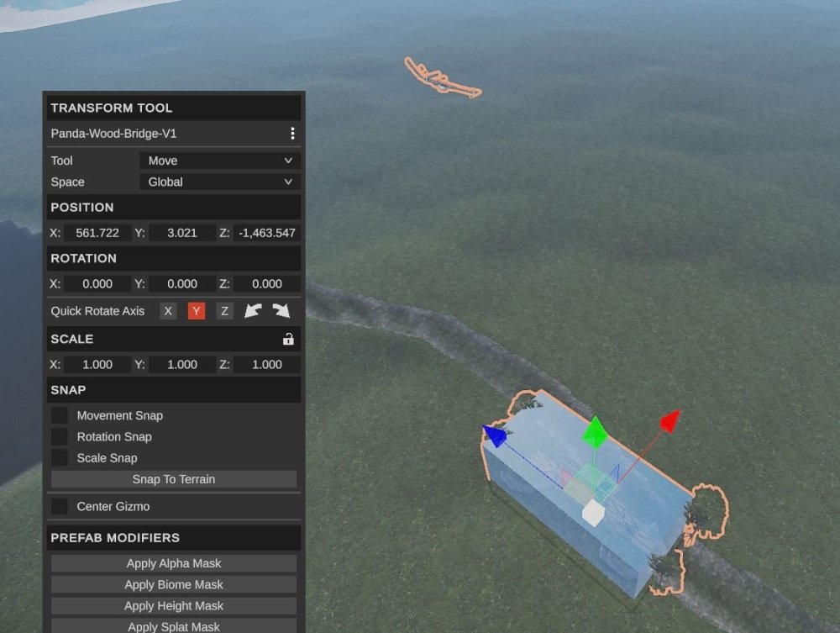
Task: Click the Apply Height Mask button
Action: pyautogui.click(x=174, y=605)
